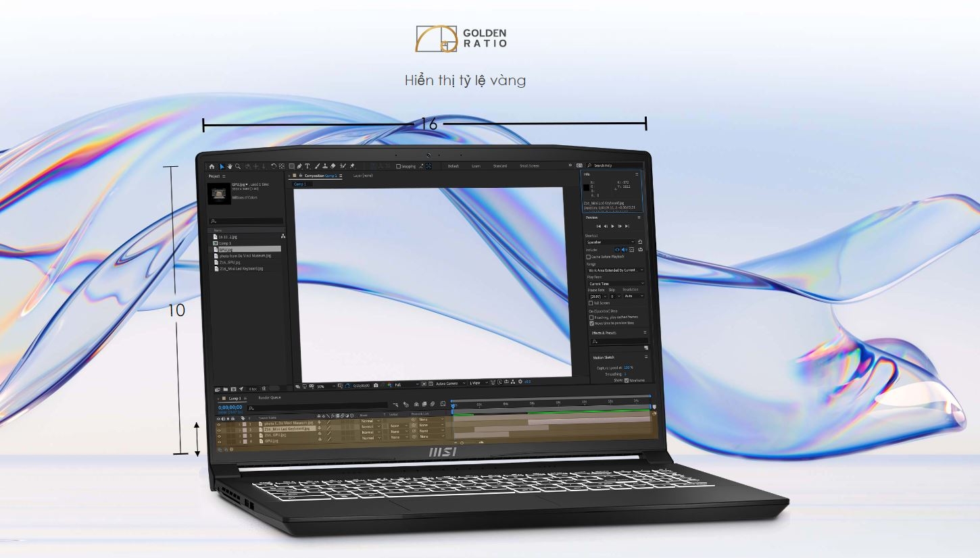
Task: Check If caching, play cached frames
Action: pyautogui.click(x=591, y=318)
